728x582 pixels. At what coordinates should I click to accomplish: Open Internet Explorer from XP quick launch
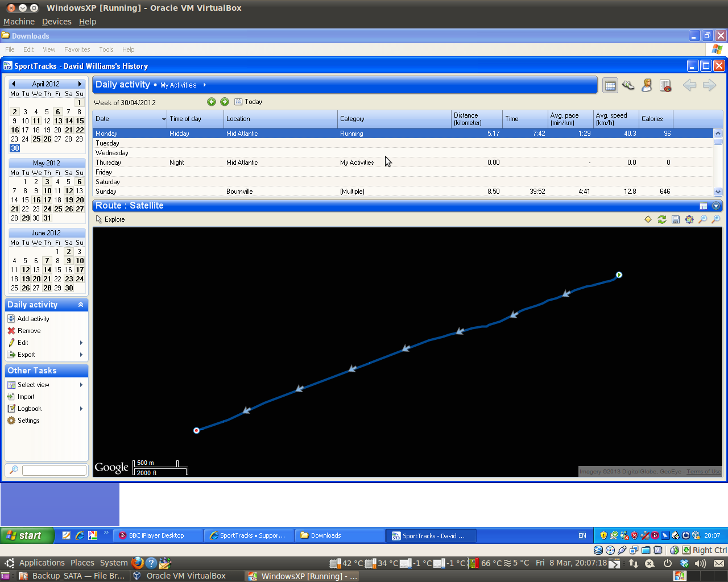[80, 535]
